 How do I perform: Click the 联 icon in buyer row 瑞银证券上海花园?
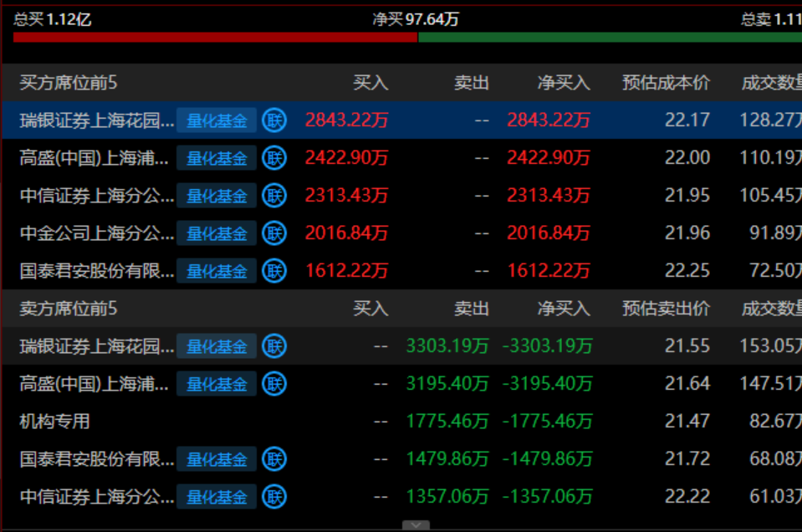(274, 120)
